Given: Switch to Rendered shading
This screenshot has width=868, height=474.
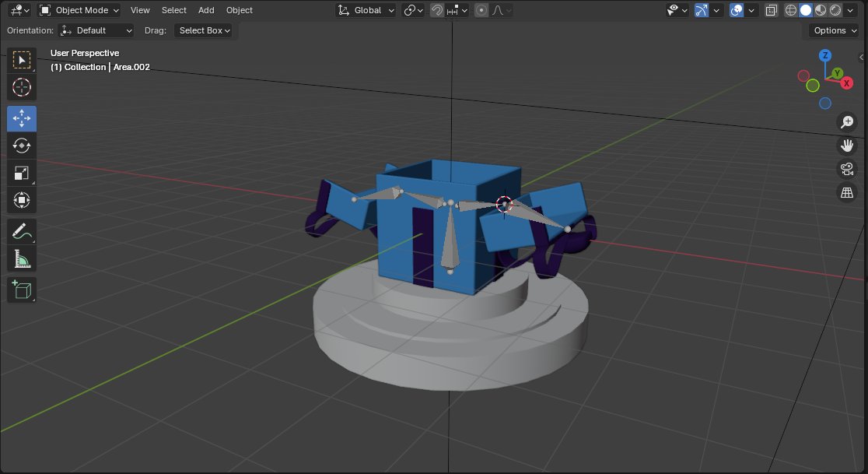Looking at the screenshot, I should 835,10.
